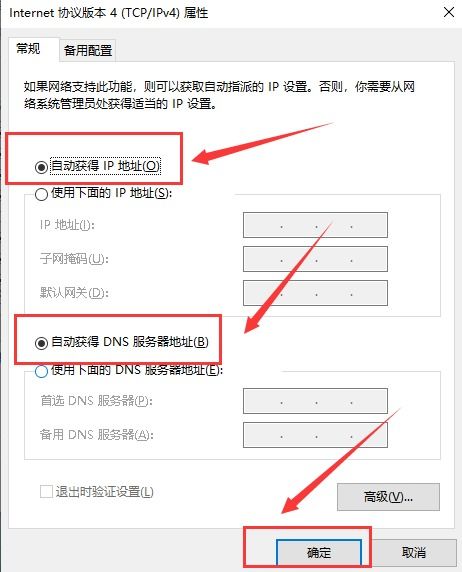
Task: Click the 备用 DNS 服务器 field
Action: (x=315, y=435)
